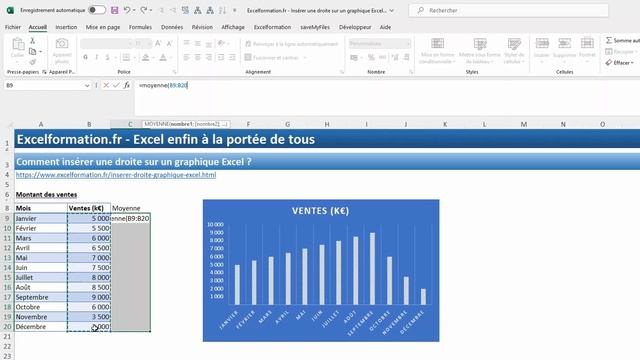Image resolution: width=640 pixels, height=360 pixels.
Task: Click the Borders icon
Action: 127,58
